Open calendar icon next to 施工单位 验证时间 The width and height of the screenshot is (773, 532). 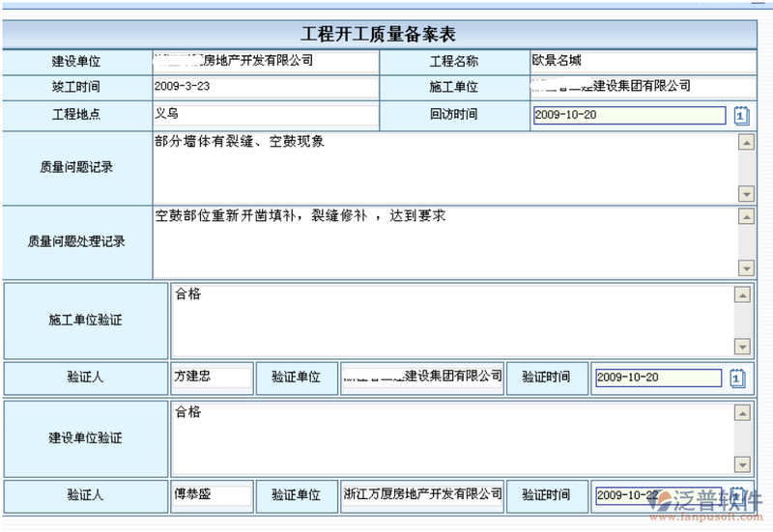click(x=738, y=378)
